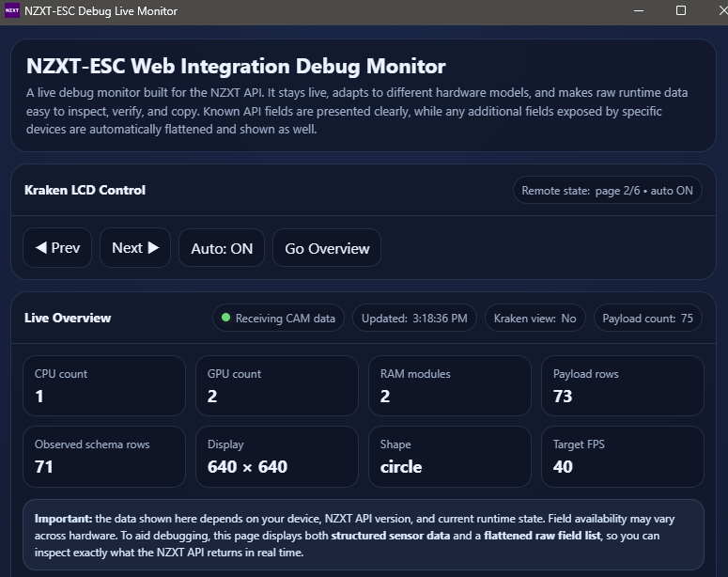Click the Kraken LCD Control heading
728x577 pixels.
pyautogui.click(x=85, y=190)
